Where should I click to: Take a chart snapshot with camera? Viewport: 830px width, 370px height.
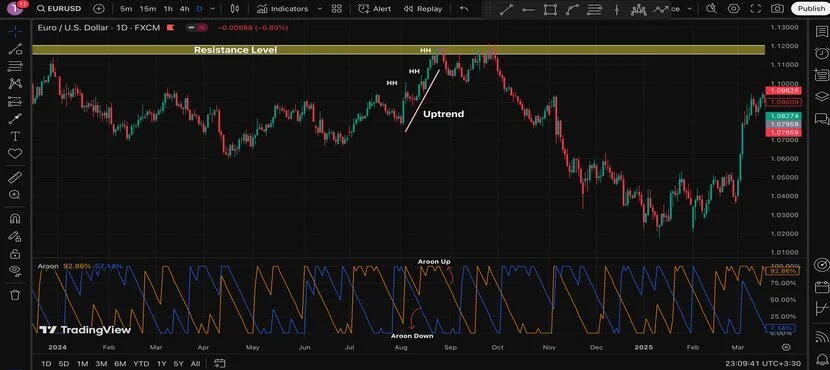(x=777, y=8)
